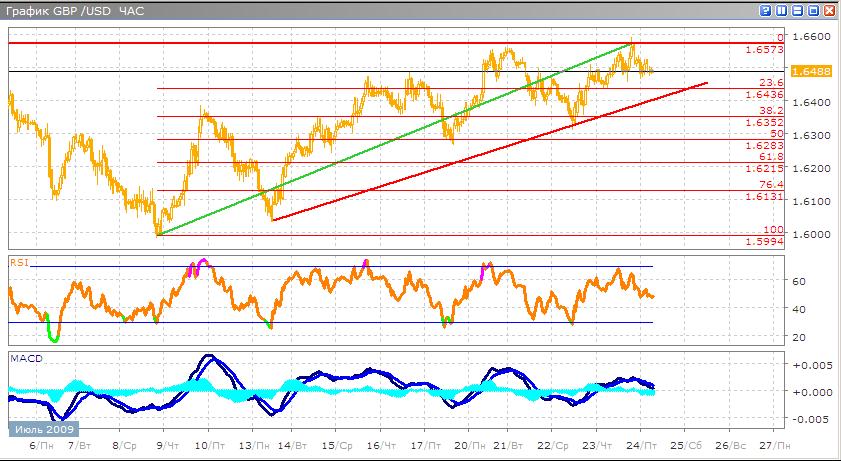This screenshot has height=461, width=841.
Task: Select the 61.8 Fibonacci level label
Action: click(x=770, y=157)
